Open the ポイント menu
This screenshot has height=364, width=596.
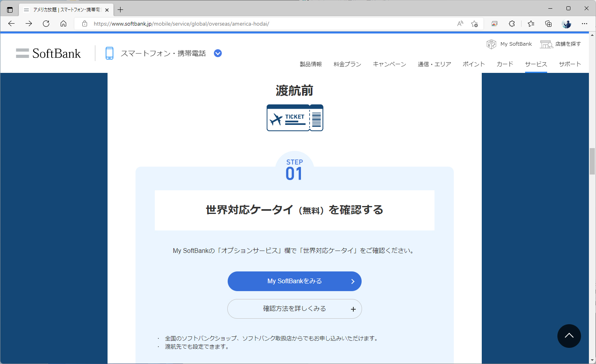click(474, 64)
